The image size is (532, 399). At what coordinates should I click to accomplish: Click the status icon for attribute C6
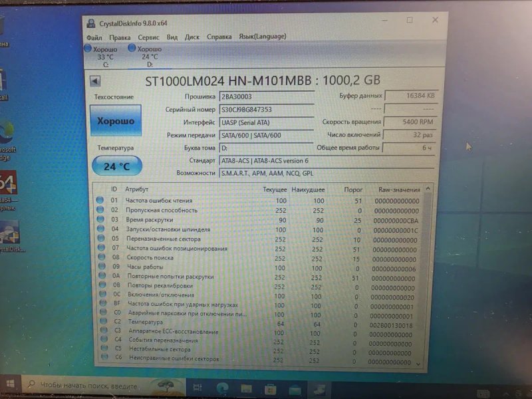pos(105,356)
